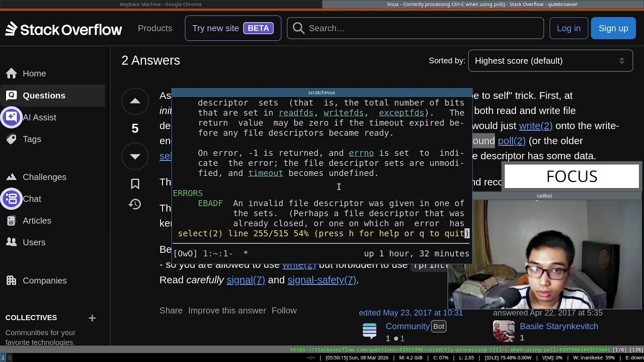Bookmark this answer with the bookmark icon
644x362 pixels.
pyautogui.click(x=135, y=184)
